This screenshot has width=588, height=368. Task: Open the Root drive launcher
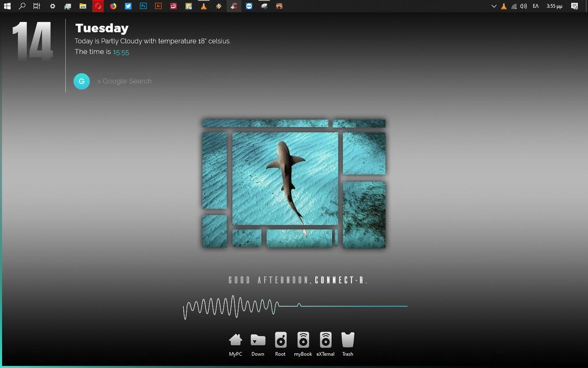(x=281, y=339)
